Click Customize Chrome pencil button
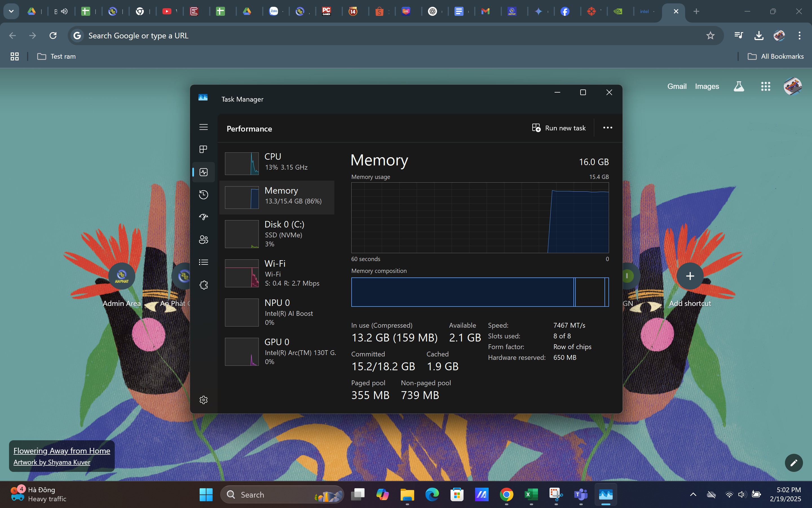 tap(794, 463)
